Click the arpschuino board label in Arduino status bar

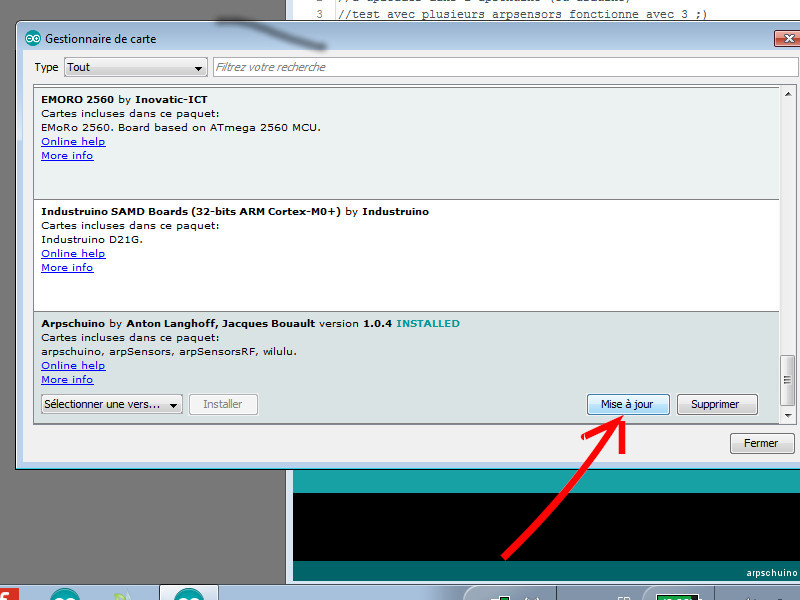[771, 573]
